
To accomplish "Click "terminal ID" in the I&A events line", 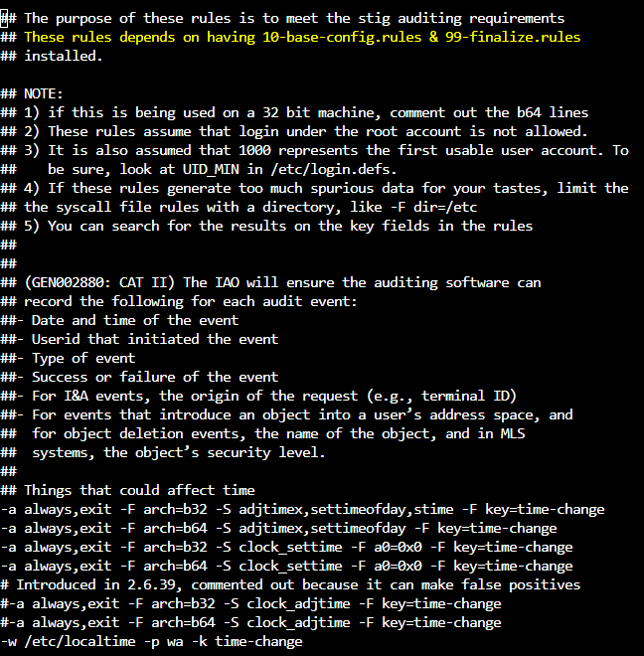I will click(x=471, y=396).
